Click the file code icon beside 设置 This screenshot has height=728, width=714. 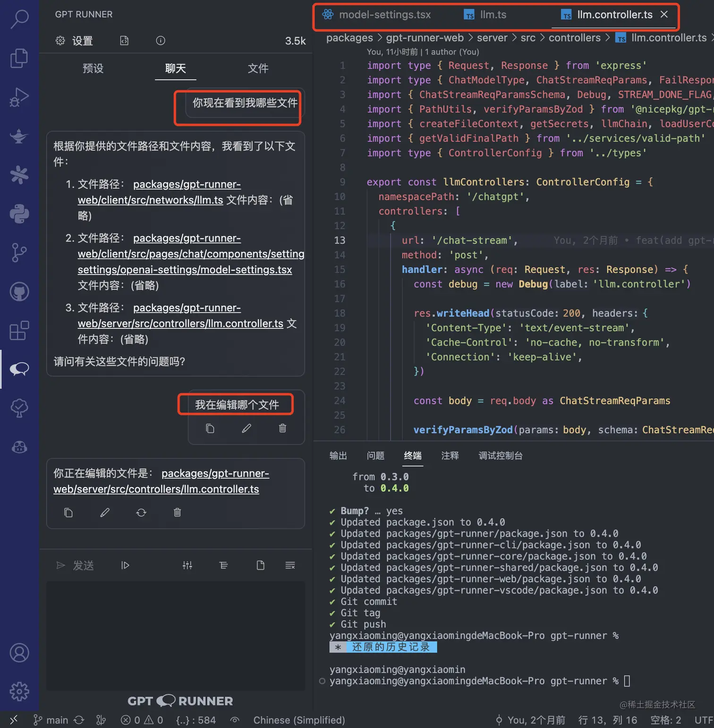coord(124,41)
